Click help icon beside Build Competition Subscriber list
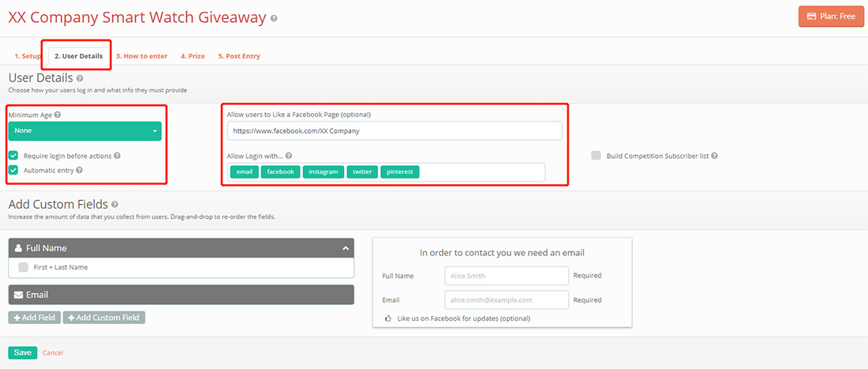Image resolution: width=868 pixels, height=369 pixels. click(714, 156)
